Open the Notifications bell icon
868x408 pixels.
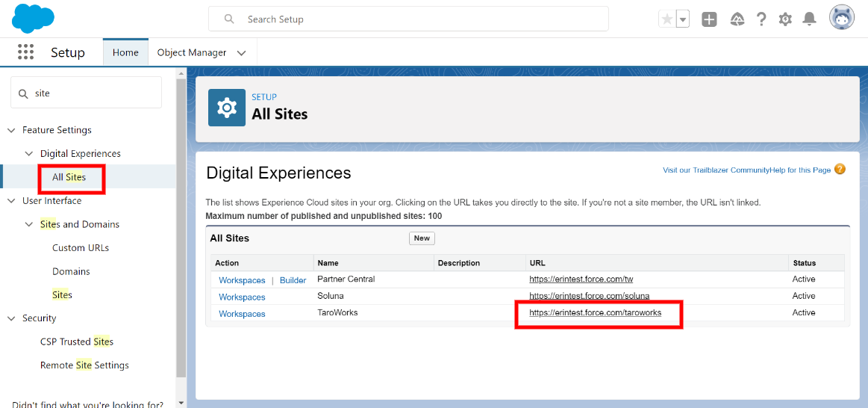tap(809, 19)
